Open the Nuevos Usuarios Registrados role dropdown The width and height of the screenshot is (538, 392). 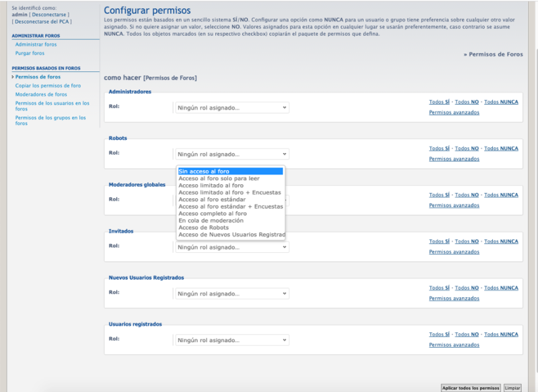[x=231, y=294]
